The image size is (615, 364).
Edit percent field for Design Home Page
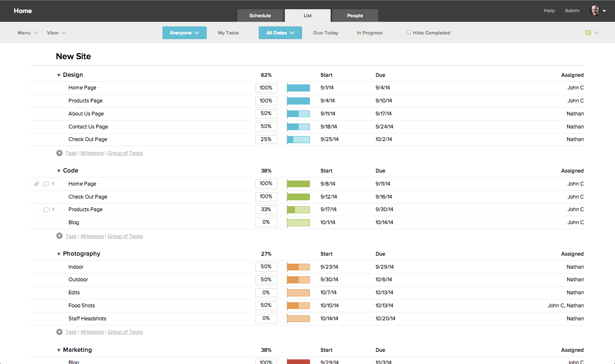(x=266, y=88)
